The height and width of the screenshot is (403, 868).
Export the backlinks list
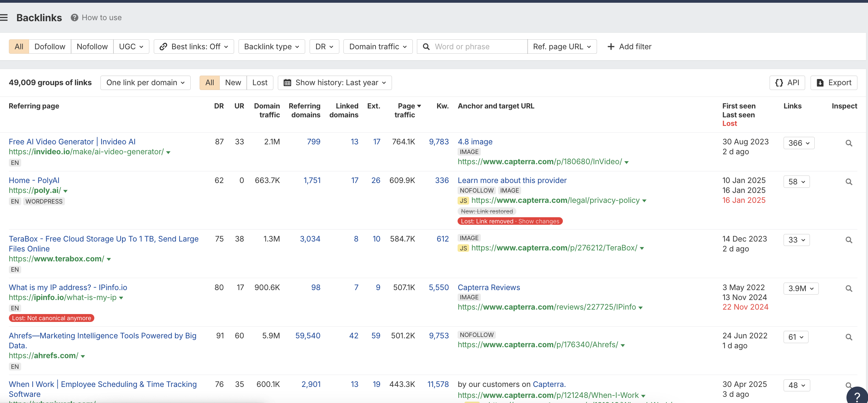click(x=834, y=82)
